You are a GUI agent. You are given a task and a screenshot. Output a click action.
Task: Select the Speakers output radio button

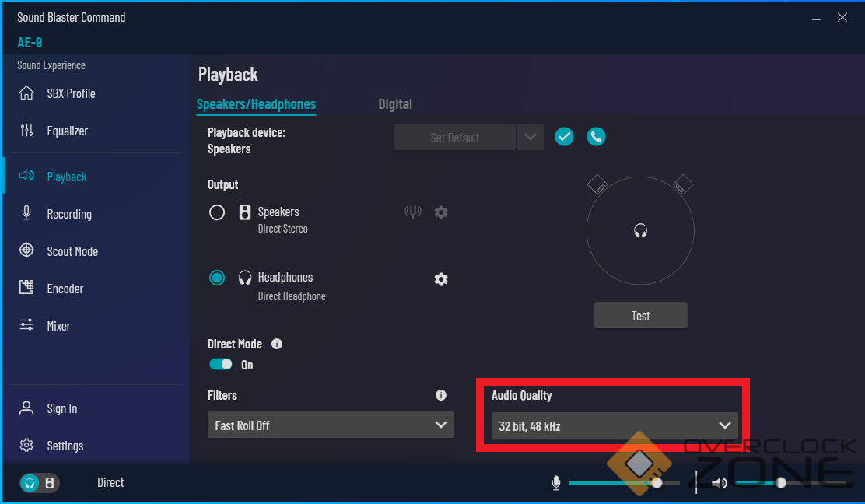coord(217,212)
